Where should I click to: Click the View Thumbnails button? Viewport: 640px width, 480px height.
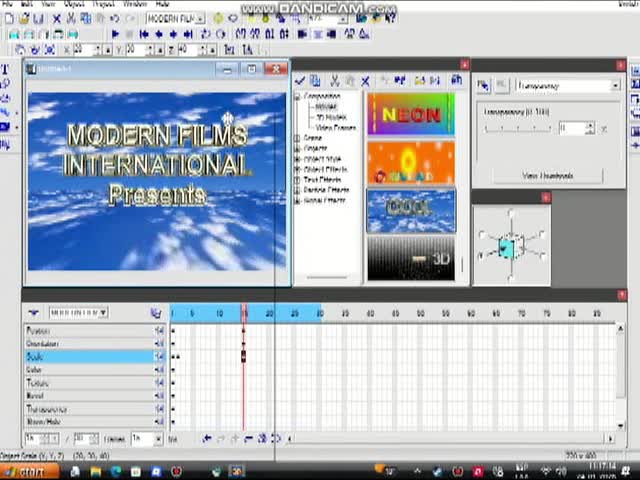point(547,176)
